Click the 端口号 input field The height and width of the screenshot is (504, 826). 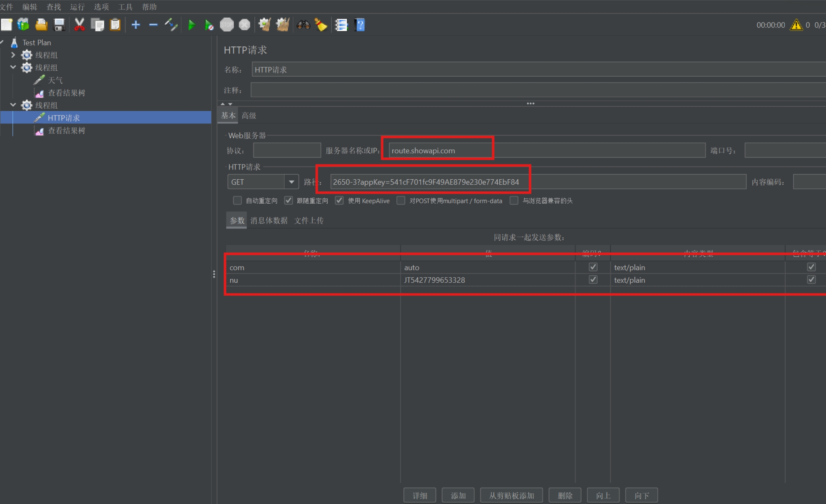(785, 150)
